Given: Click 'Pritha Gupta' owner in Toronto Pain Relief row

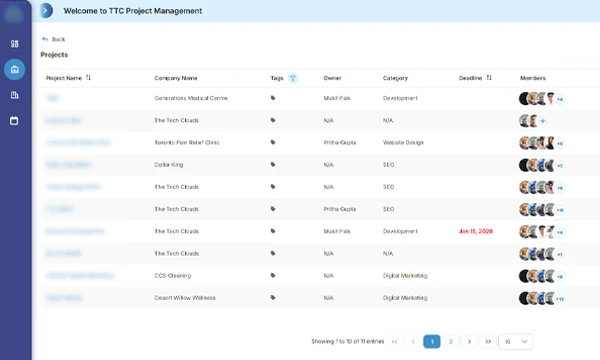Looking at the screenshot, I should (x=340, y=143).
